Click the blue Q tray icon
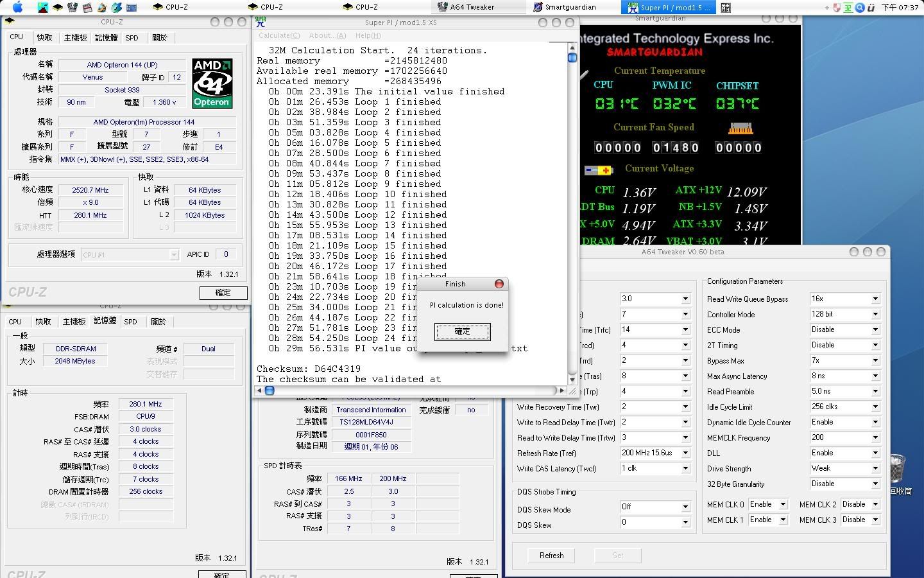 [860, 8]
